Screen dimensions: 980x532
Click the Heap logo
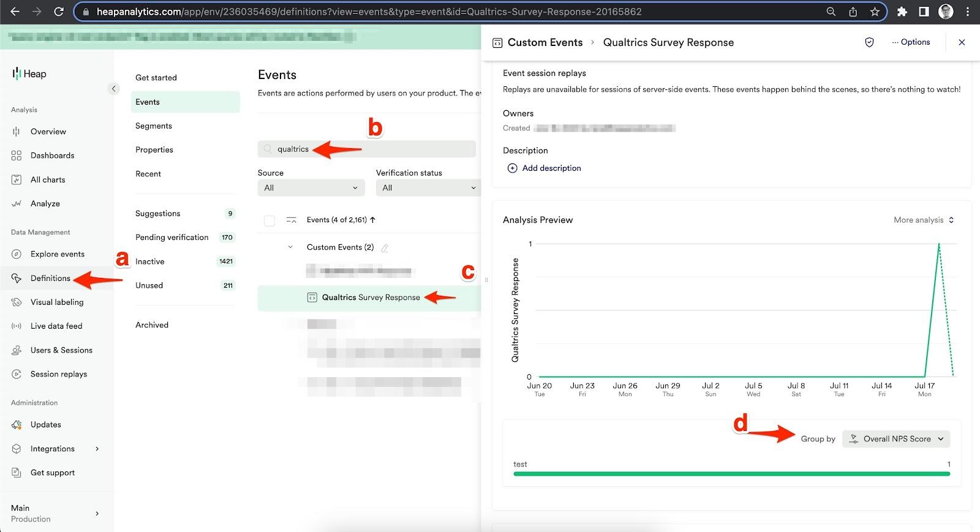tap(29, 73)
